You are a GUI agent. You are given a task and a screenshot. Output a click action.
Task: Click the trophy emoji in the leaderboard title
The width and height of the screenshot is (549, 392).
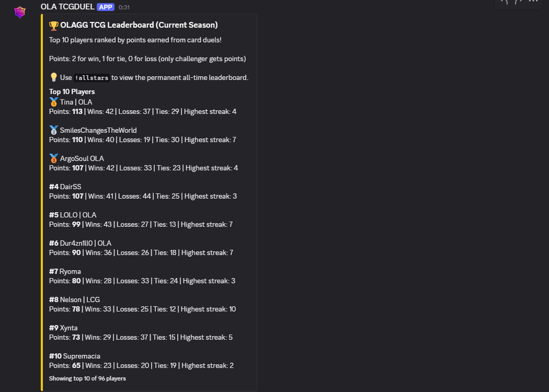coord(54,25)
